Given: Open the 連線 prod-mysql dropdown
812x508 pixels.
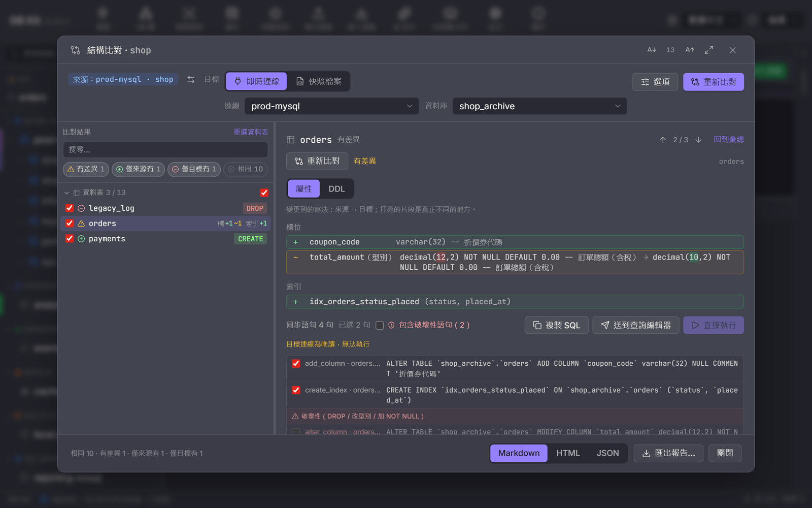Looking at the screenshot, I should click(x=332, y=106).
